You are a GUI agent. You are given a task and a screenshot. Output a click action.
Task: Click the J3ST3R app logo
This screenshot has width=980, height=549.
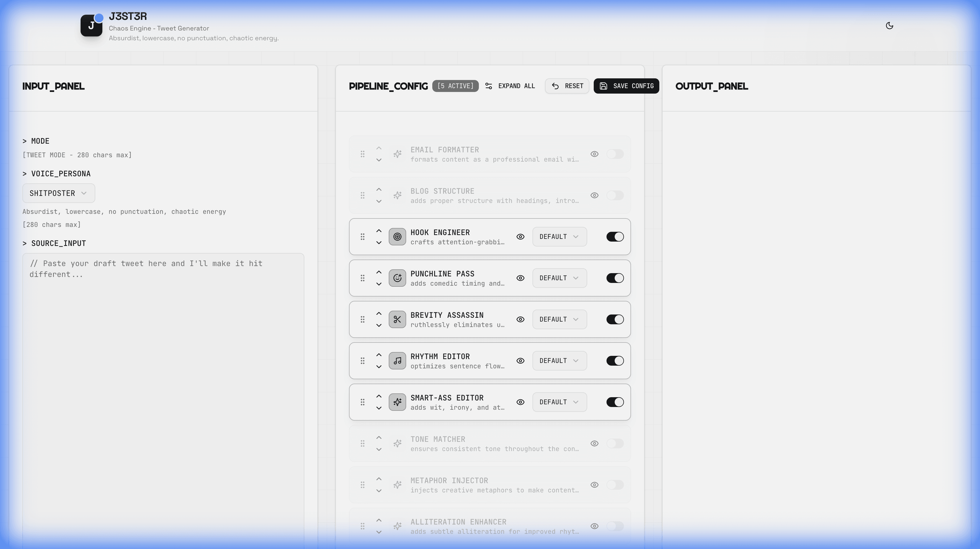[x=91, y=26]
